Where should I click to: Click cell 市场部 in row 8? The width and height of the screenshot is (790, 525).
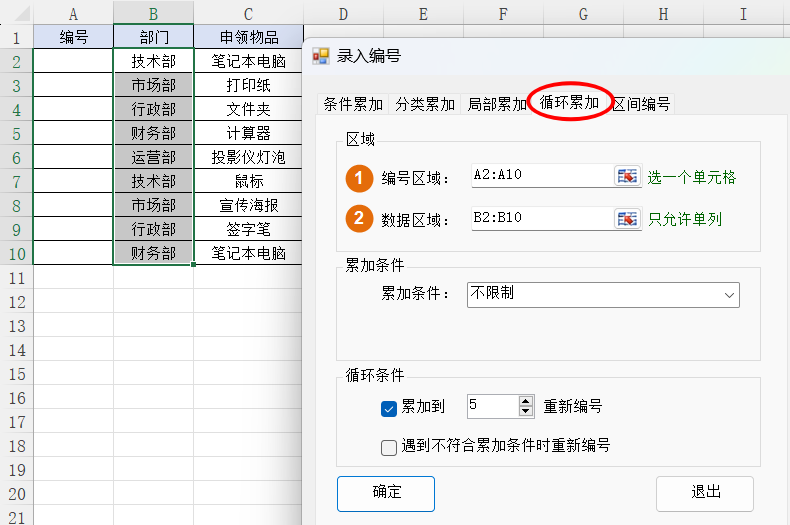tap(154, 205)
